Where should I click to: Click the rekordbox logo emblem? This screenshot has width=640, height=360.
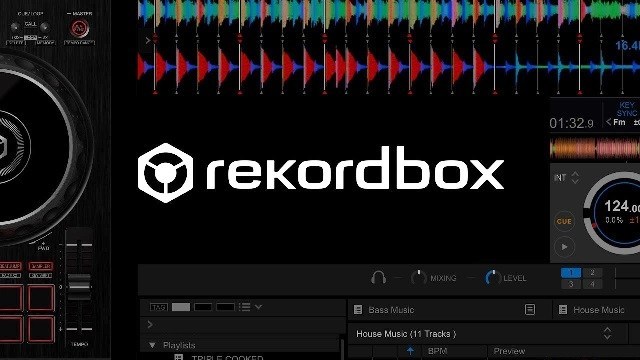point(165,173)
